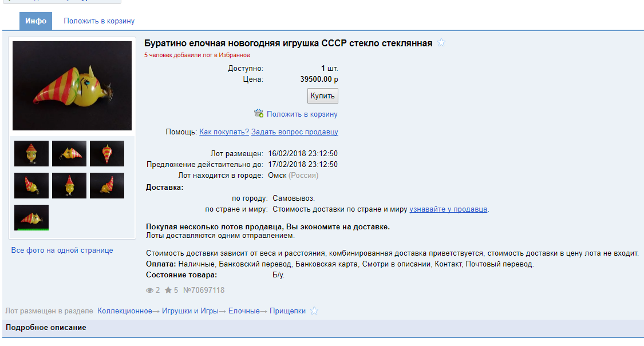Open the Как покупать? help link
The height and width of the screenshot is (346, 644).
point(224,132)
